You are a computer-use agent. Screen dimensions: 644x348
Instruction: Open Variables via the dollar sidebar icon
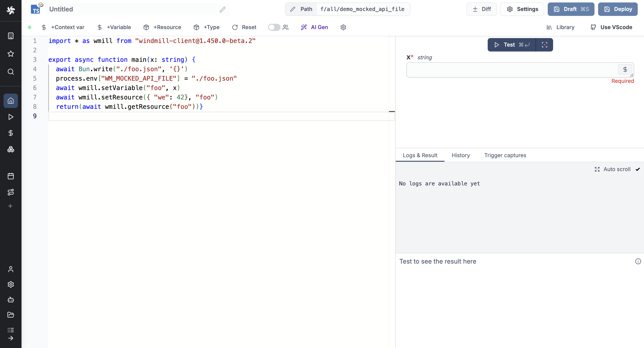click(11, 133)
